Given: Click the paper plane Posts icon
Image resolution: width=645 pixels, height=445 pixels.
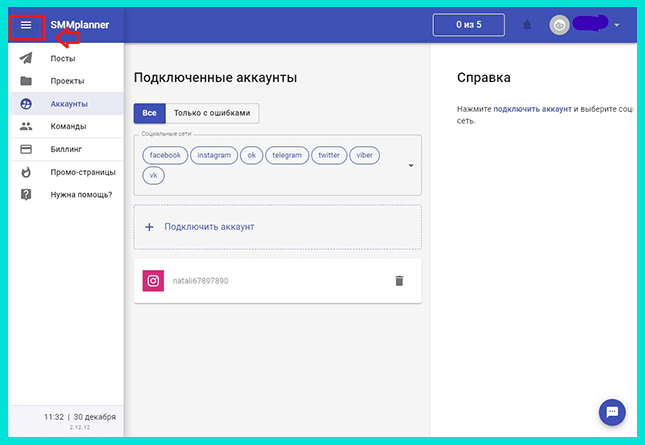Looking at the screenshot, I should (x=26, y=58).
